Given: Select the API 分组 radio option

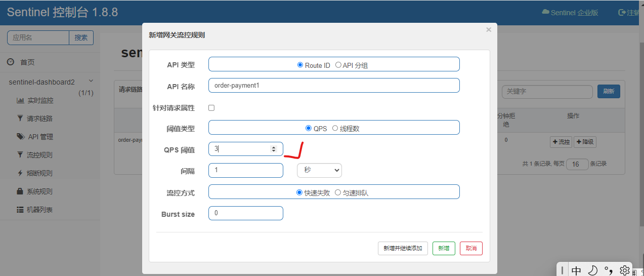Looking at the screenshot, I should pyautogui.click(x=338, y=65).
